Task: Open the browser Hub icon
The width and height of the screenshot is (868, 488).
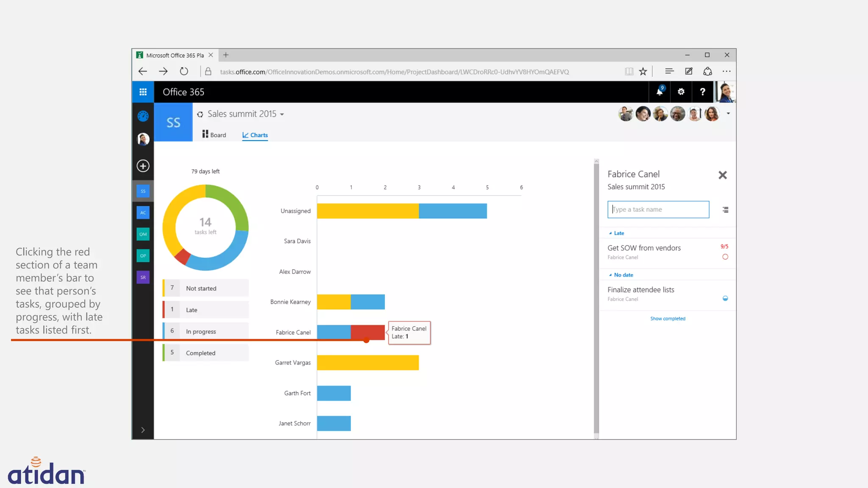Action: [669, 71]
